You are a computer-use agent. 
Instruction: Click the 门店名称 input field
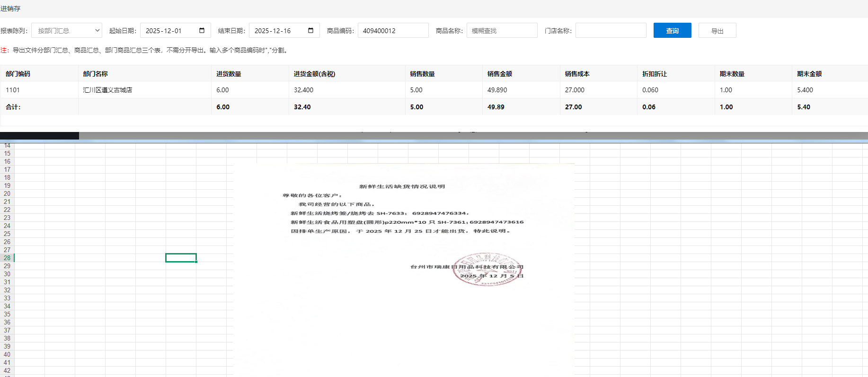coord(611,30)
